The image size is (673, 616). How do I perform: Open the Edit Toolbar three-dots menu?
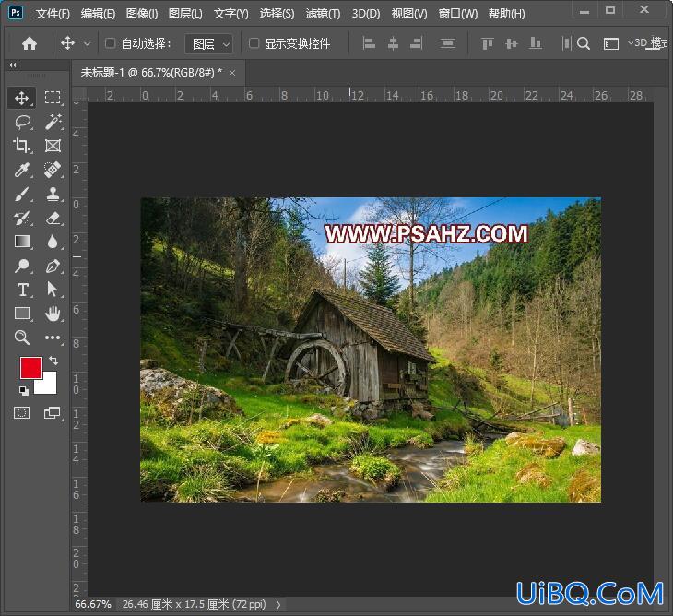53,338
